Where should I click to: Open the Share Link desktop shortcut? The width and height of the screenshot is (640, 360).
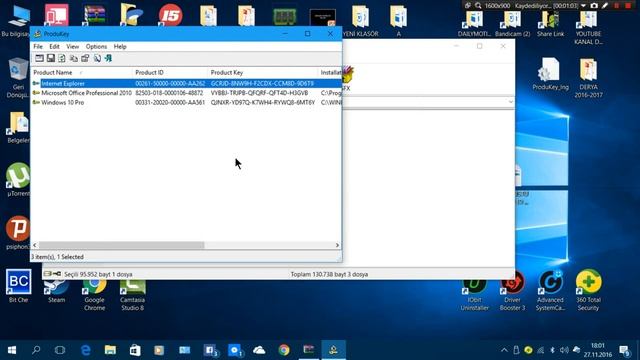click(x=550, y=23)
